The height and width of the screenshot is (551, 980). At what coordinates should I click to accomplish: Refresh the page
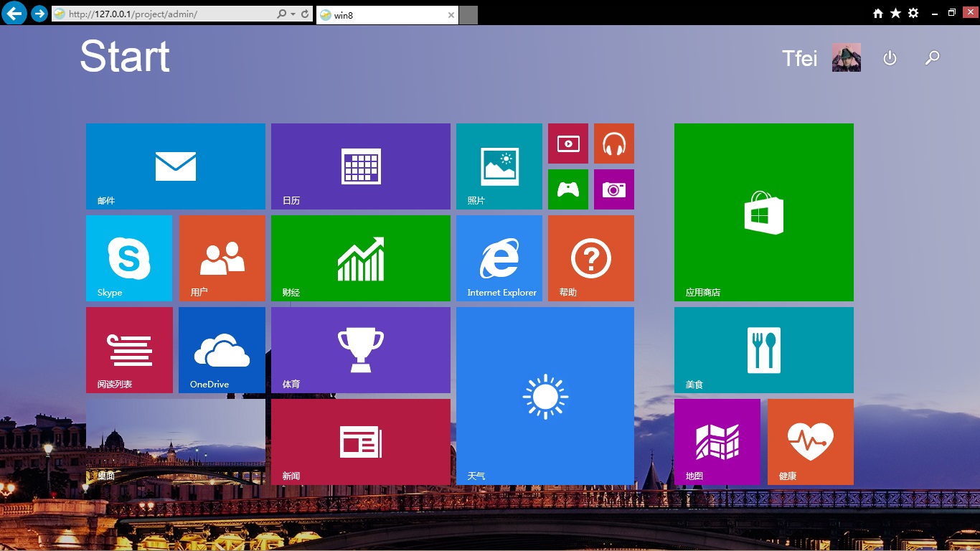coord(305,14)
